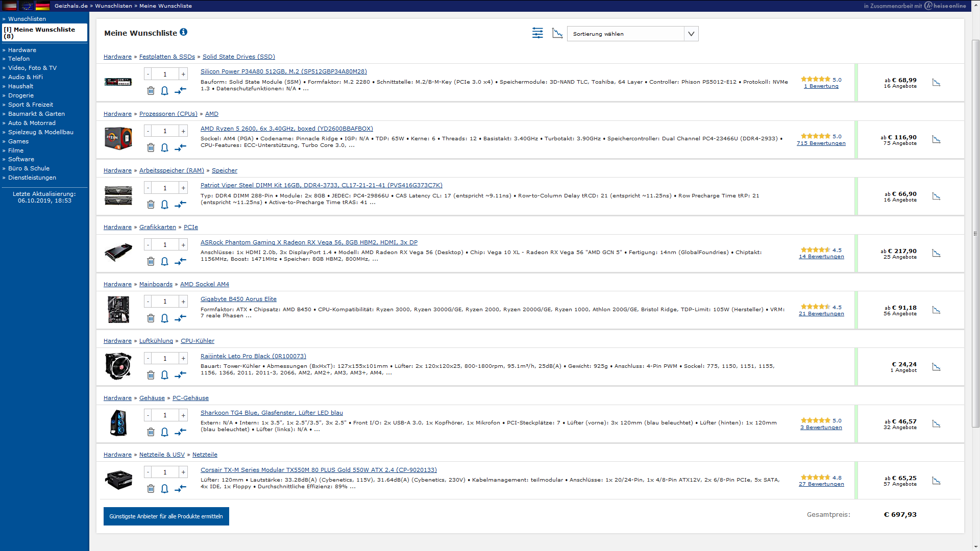980x551 pixels.
Task: Delete Silicon Power SSD via trash icon
Action: pos(151,91)
